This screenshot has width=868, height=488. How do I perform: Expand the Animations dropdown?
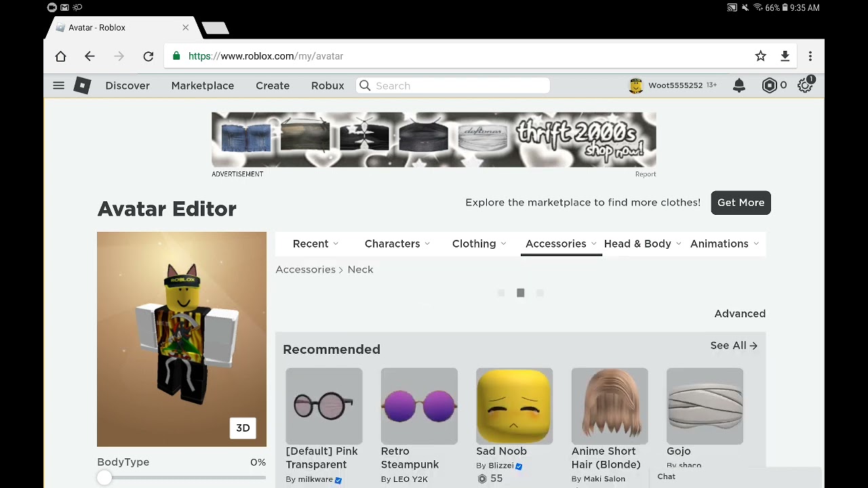pos(724,244)
